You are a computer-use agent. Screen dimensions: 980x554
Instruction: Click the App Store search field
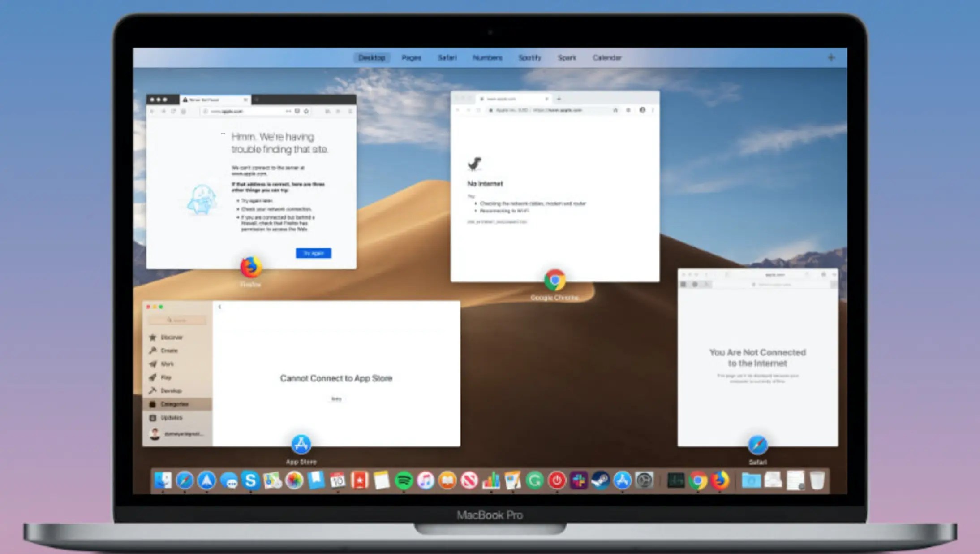177,320
